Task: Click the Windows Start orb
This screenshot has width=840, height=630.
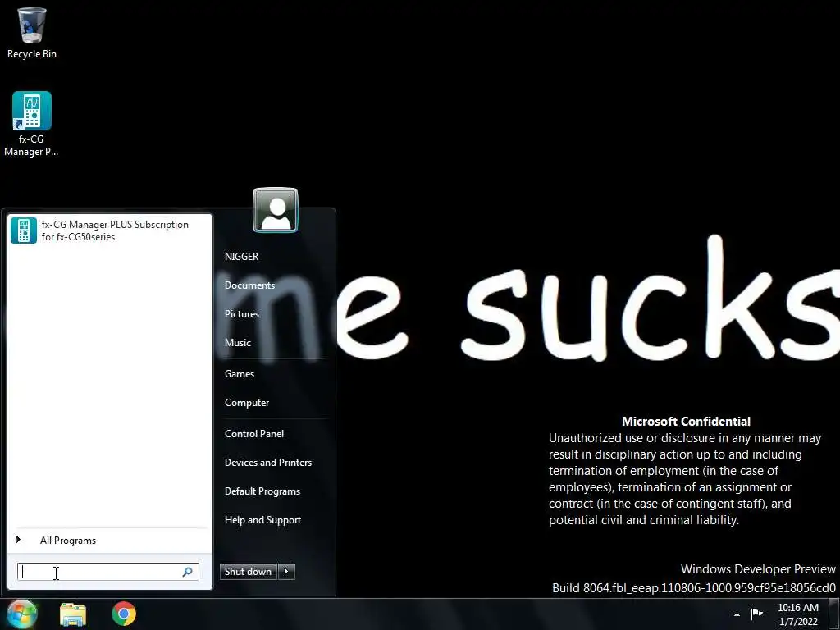Action: [22, 614]
